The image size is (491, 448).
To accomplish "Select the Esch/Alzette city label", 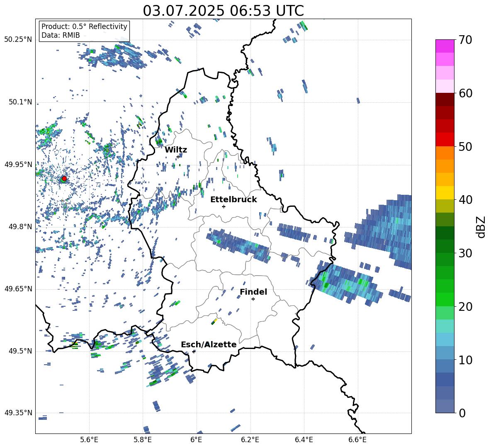I will 209,344.
